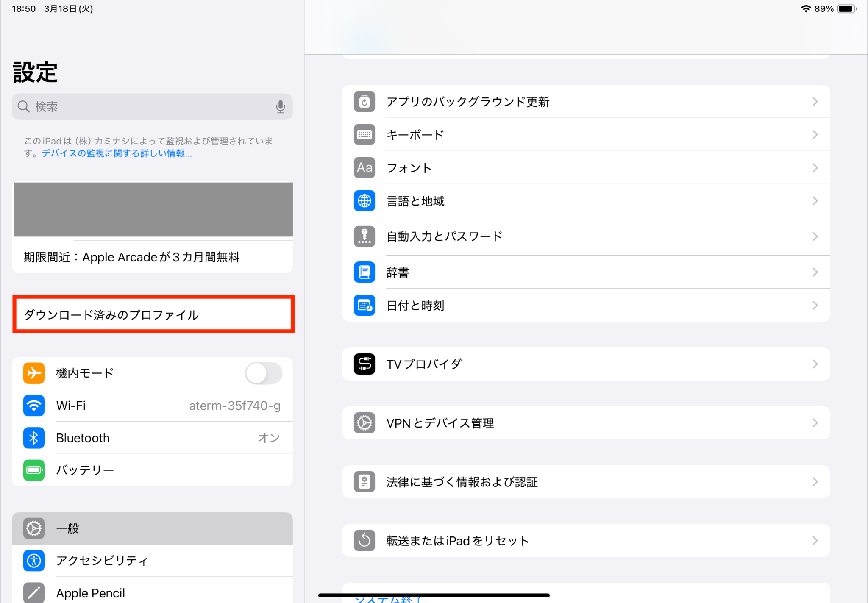The width and height of the screenshot is (868, 603).
Task: Open the VPN and Device Management chevron
Action: pos(815,423)
